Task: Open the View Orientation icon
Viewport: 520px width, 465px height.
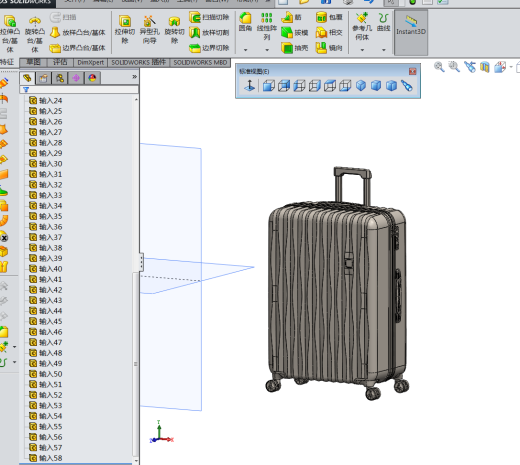Action: click(x=500, y=67)
